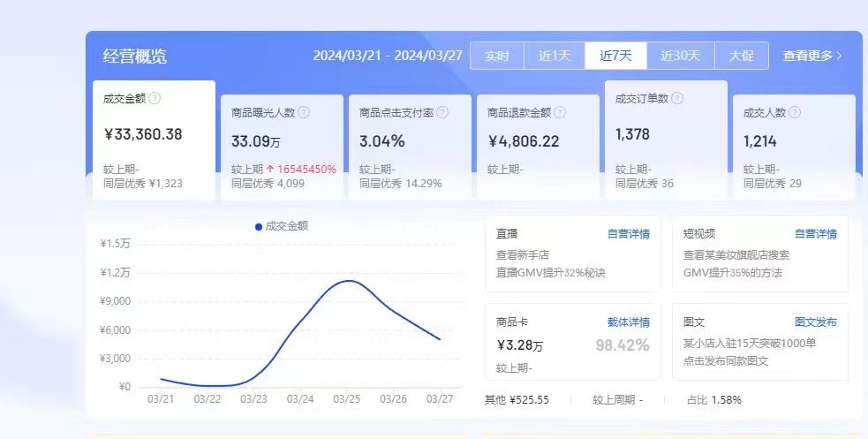This screenshot has height=439, width=868.
Task: Click the 98.42% share value
Action: [623, 345]
